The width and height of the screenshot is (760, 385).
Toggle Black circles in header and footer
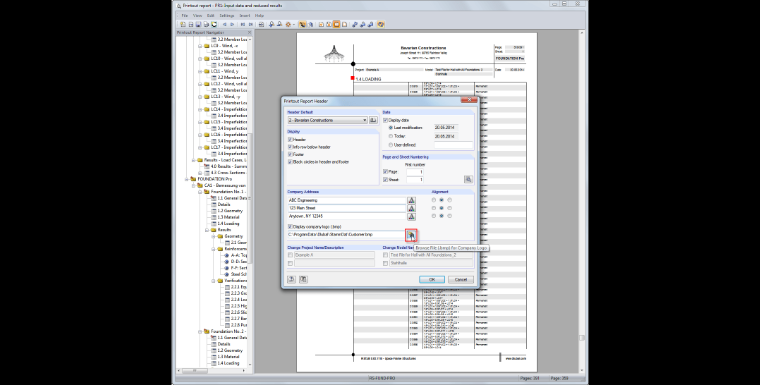click(290, 162)
